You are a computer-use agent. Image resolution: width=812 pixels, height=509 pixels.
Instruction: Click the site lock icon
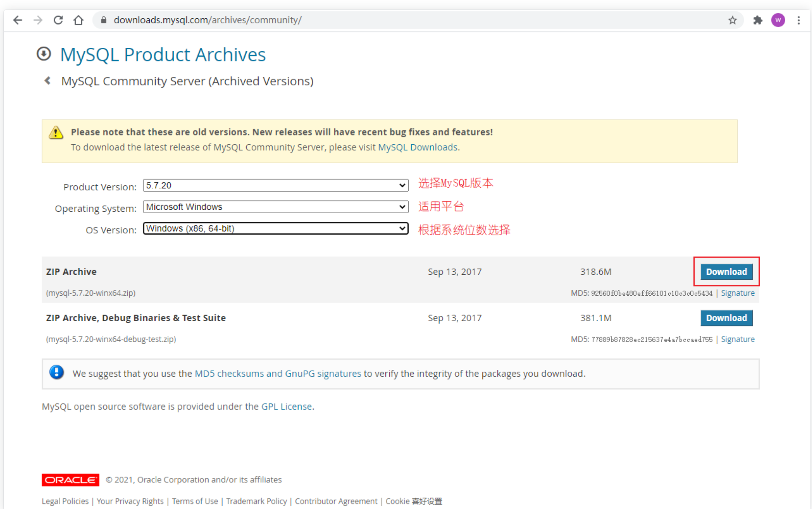pos(103,20)
